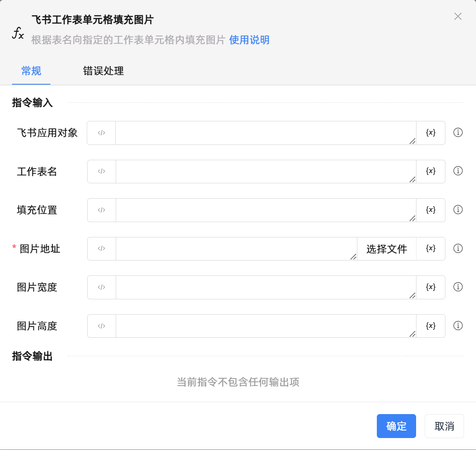Show info tooltip for 飞书应用对象
This screenshot has width=476, height=450.
458,133
